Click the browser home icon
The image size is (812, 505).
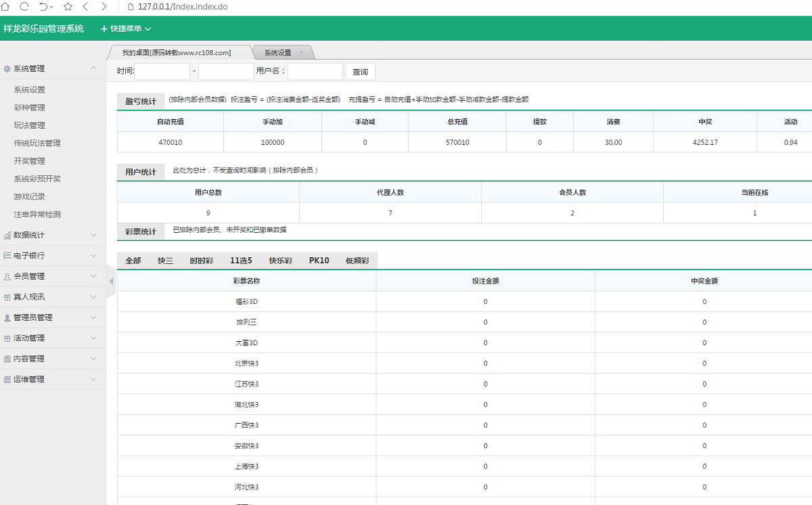tap(5, 6)
